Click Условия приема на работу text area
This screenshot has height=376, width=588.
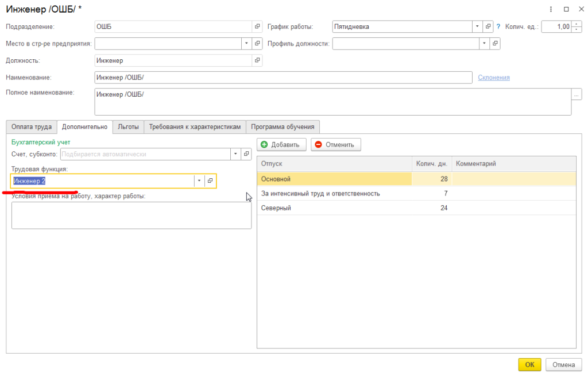131,216
